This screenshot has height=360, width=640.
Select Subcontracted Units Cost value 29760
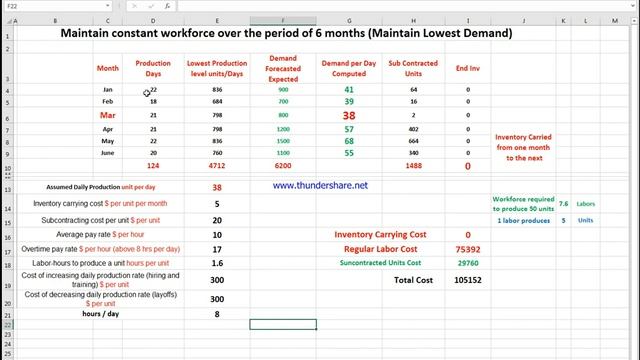point(468,263)
